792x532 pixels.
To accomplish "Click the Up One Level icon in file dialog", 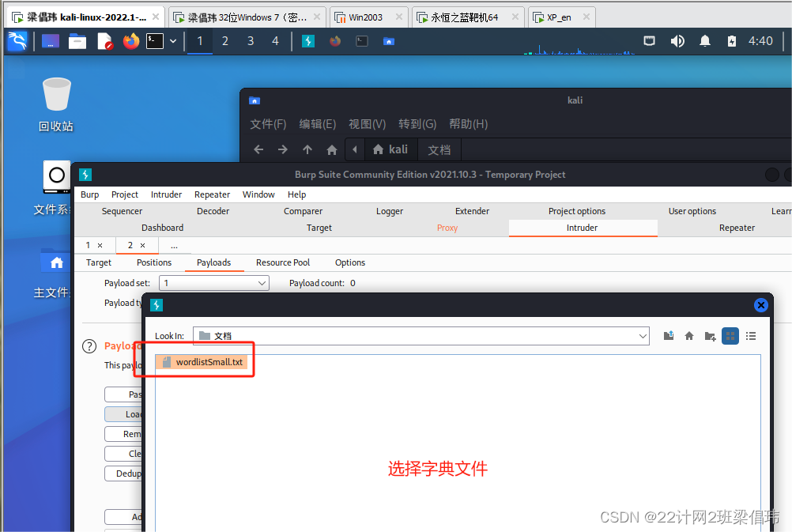I will (x=669, y=336).
